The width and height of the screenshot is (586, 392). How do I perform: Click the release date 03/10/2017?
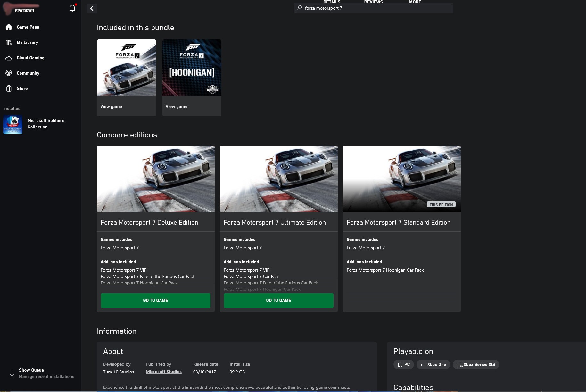coord(204,372)
